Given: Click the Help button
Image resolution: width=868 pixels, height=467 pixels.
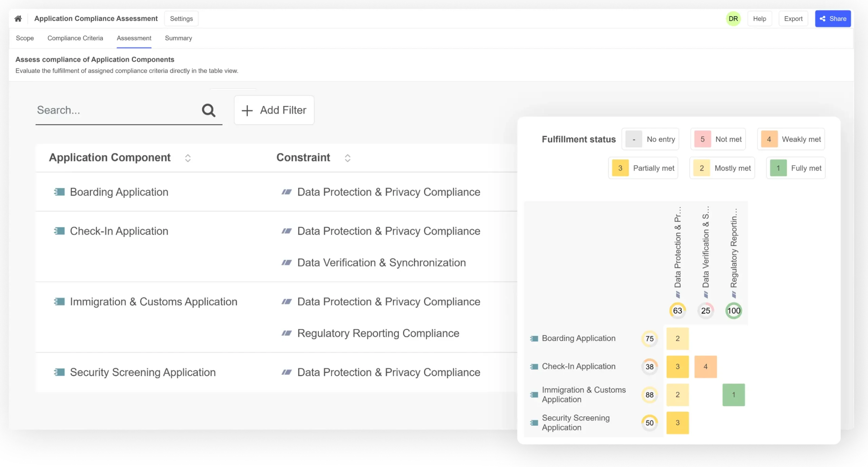Looking at the screenshot, I should (x=759, y=19).
